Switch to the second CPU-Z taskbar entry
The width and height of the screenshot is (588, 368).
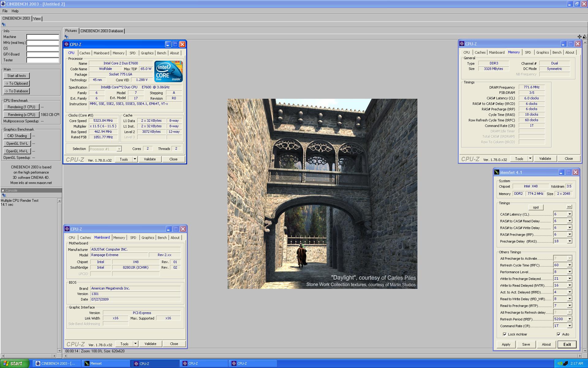(x=204, y=363)
